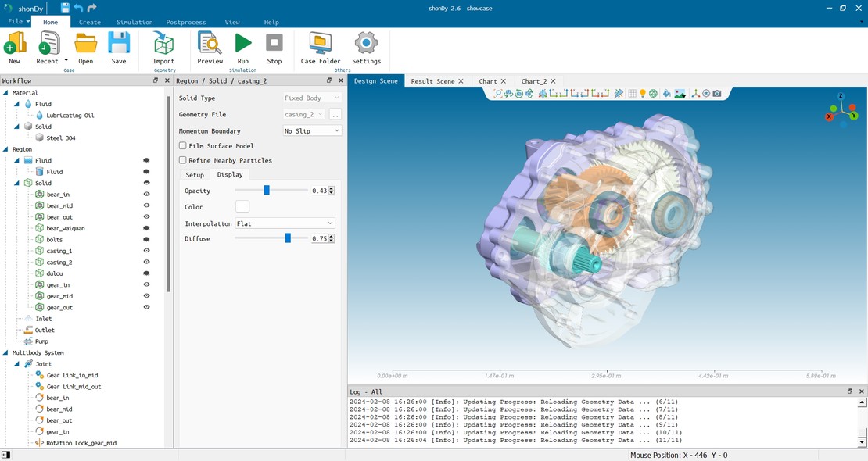The height and width of the screenshot is (461, 868).
Task: Click the quick save disk icon in title bar
Action: (x=66, y=8)
